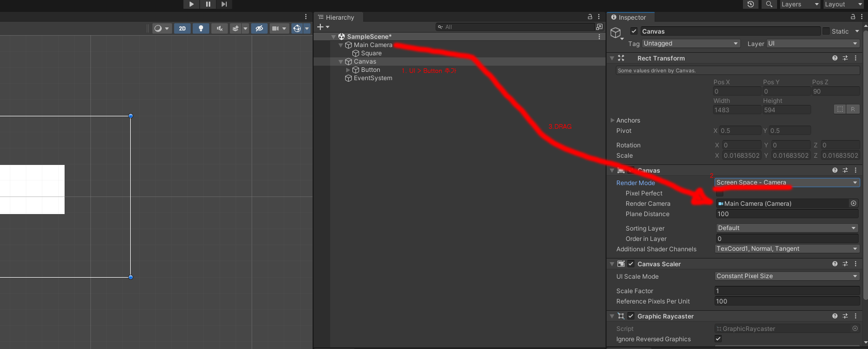Open Hierarchy search-in-window icon
This screenshot has width=868, height=349.
pyautogui.click(x=599, y=27)
